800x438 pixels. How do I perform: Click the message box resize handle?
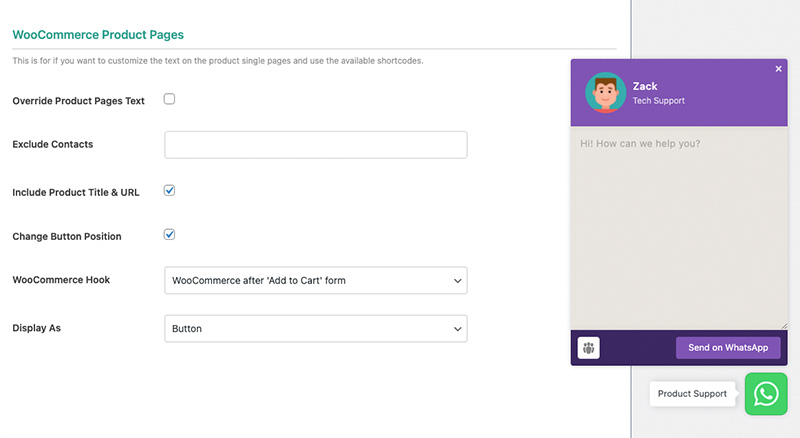click(783, 323)
